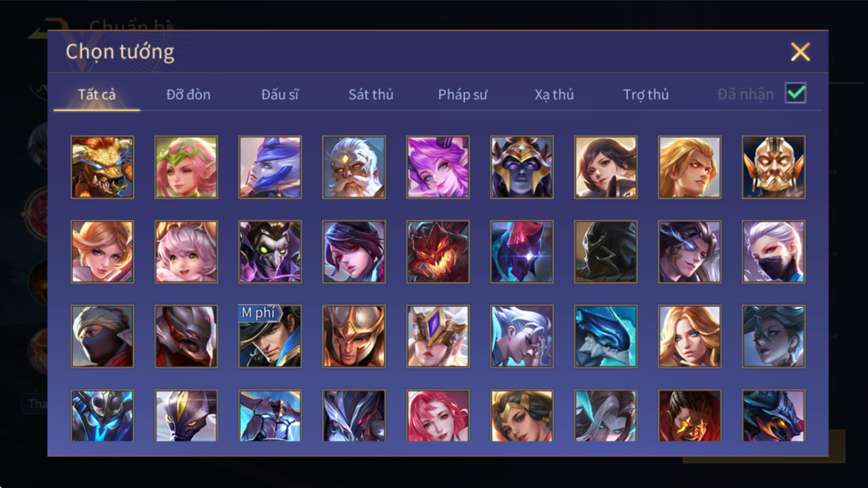Select the gold-masked bald warrior hero portrait

[773, 167]
